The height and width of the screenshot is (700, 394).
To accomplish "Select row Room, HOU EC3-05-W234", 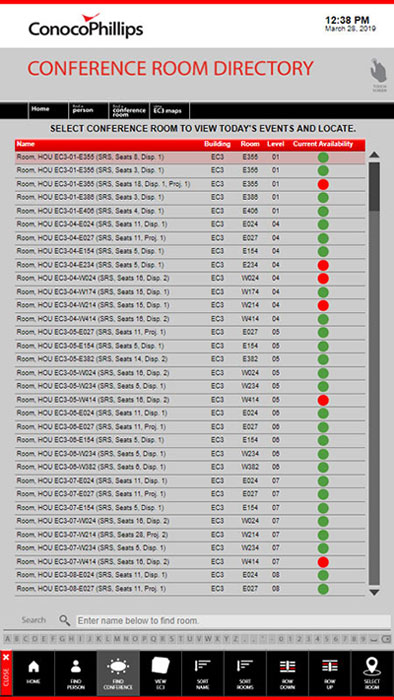I will pos(190,386).
